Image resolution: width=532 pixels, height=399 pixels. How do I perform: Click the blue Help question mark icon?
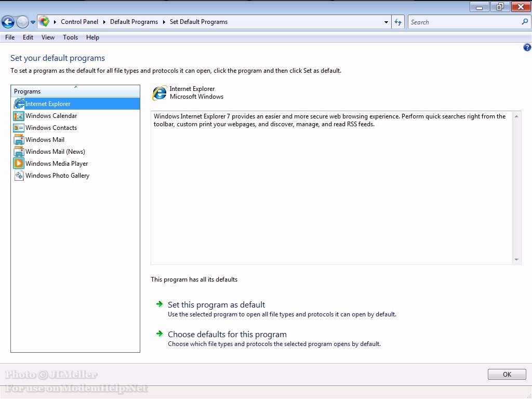527,47
